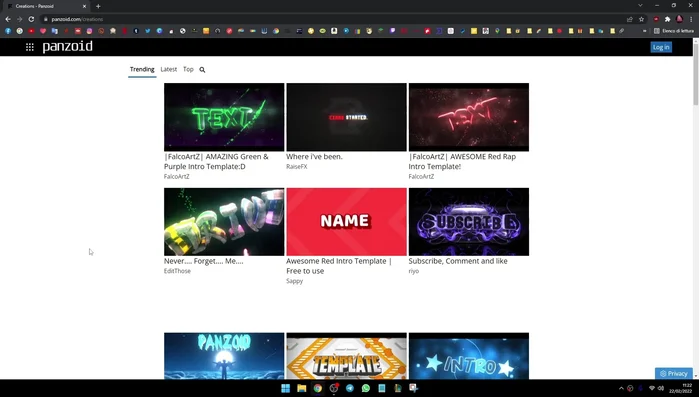Bookmark this page with the star icon
The image size is (699, 397).
(x=641, y=19)
